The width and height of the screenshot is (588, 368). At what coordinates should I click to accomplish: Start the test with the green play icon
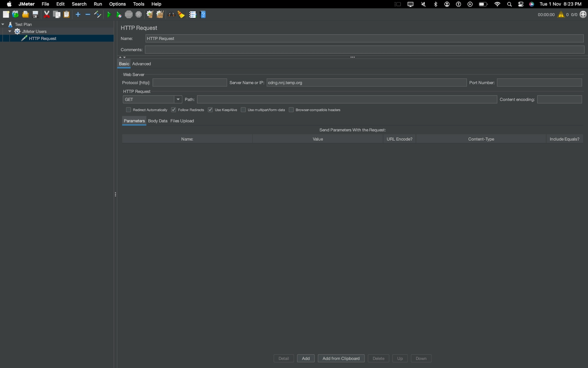(x=109, y=14)
